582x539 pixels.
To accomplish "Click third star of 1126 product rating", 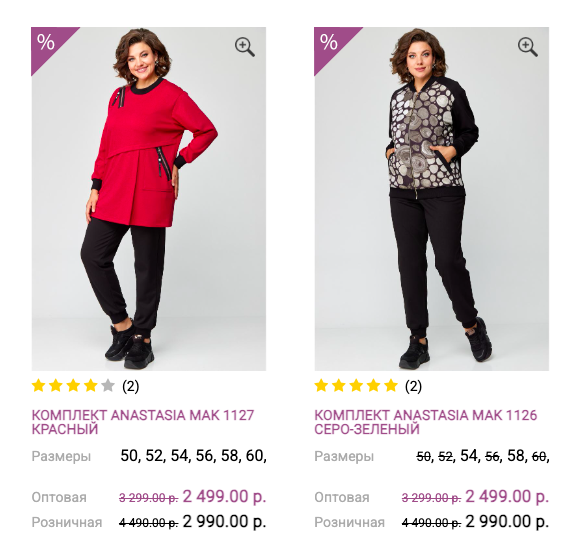I will (x=356, y=386).
